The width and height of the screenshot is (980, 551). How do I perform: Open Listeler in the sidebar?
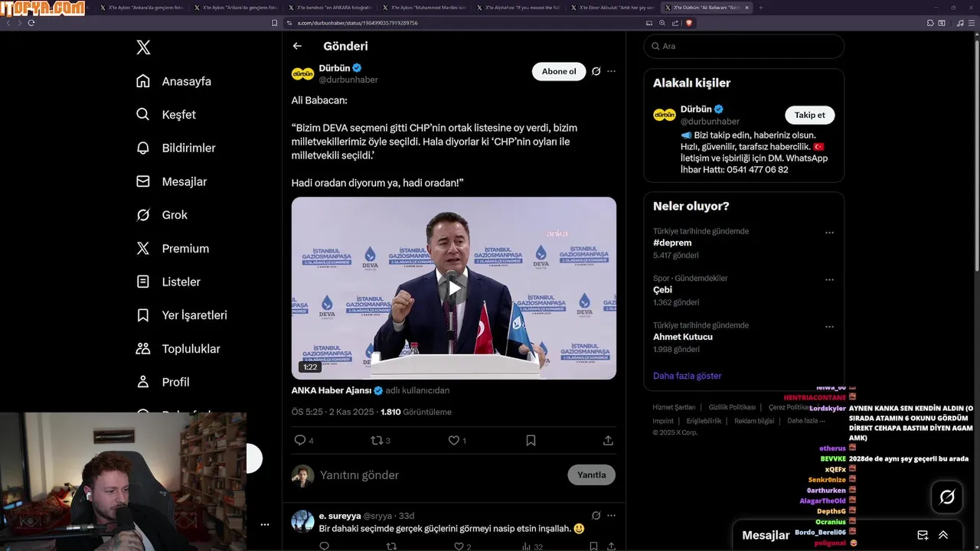pyautogui.click(x=168, y=282)
